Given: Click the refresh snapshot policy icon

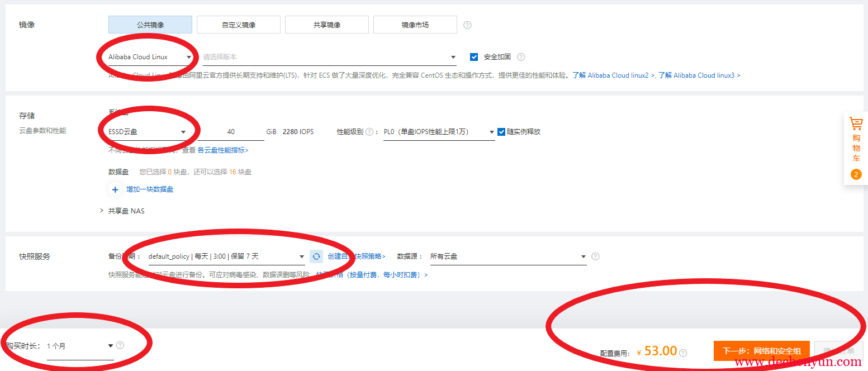Looking at the screenshot, I should (x=316, y=256).
